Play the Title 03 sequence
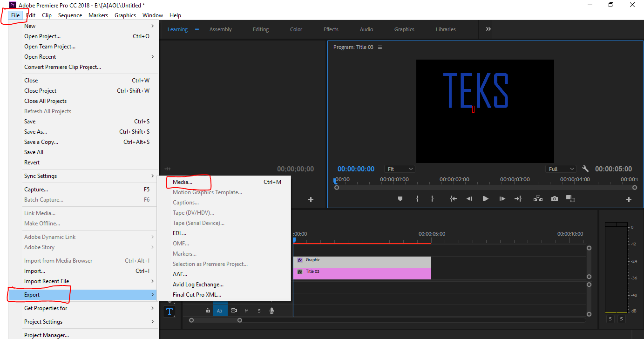 click(x=486, y=199)
